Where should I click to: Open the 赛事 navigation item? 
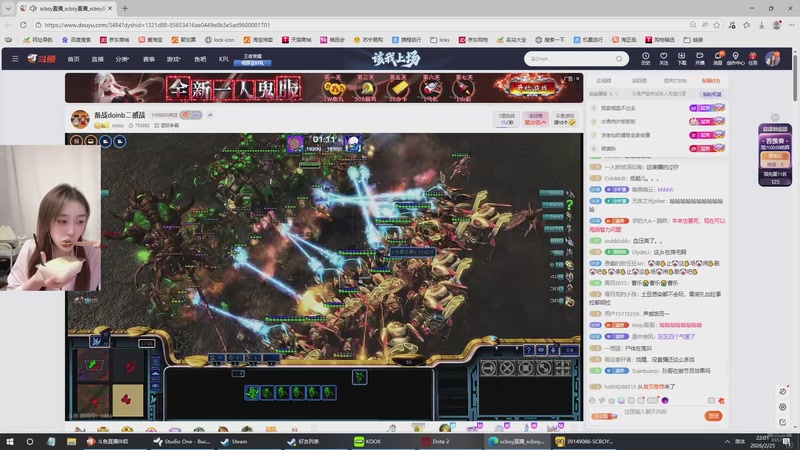[148, 59]
